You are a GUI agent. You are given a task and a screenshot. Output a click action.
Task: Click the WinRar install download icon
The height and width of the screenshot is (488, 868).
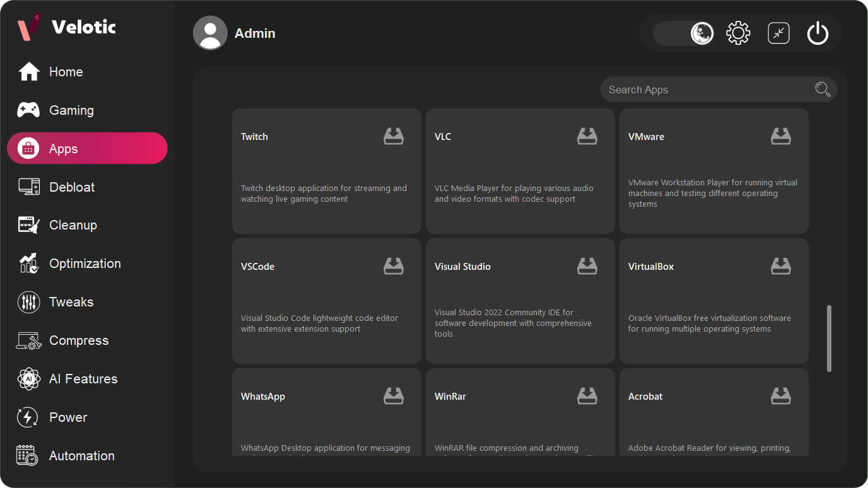pos(587,396)
